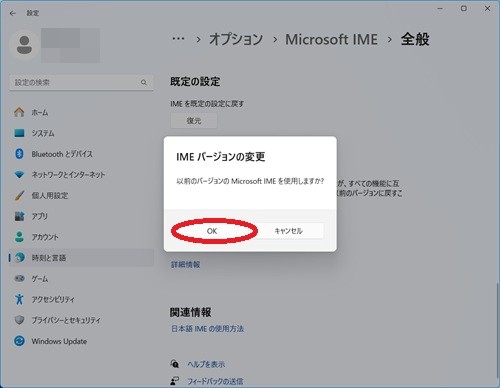
Task: Open Bluetooth とデバイス settings label
Action: [62, 154]
